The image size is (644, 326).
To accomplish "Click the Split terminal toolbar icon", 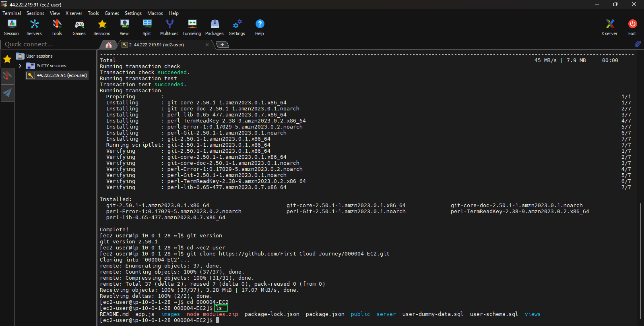I will (147, 27).
